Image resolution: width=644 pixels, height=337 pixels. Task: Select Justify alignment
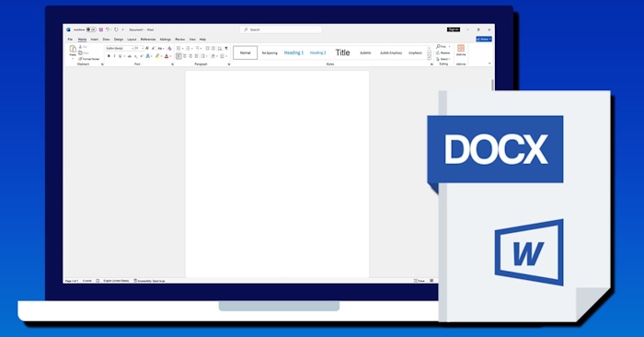pyautogui.click(x=196, y=56)
